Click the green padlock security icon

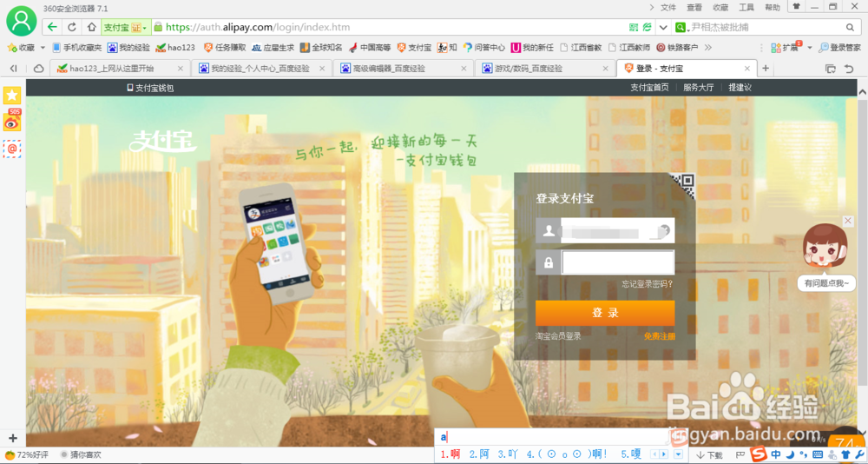point(158,27)
